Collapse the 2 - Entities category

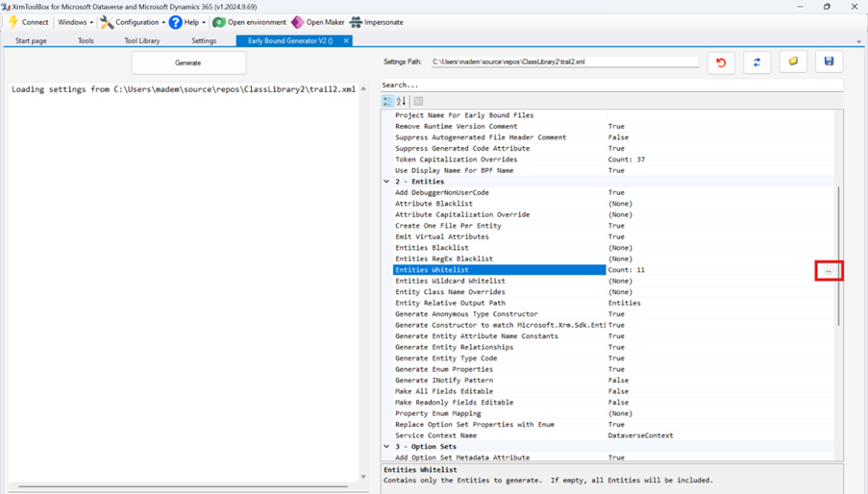pos(387,182)
